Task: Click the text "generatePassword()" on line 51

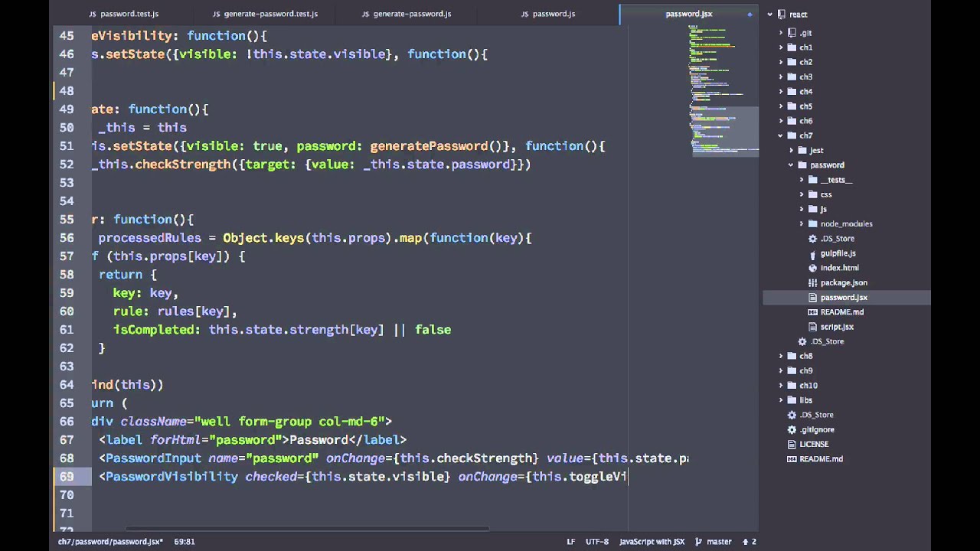Action: (436, 146)
